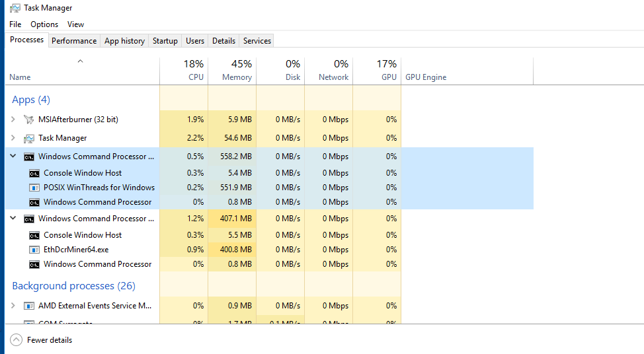Expand the AMD External Events Service group

click(x=13, y=305)
